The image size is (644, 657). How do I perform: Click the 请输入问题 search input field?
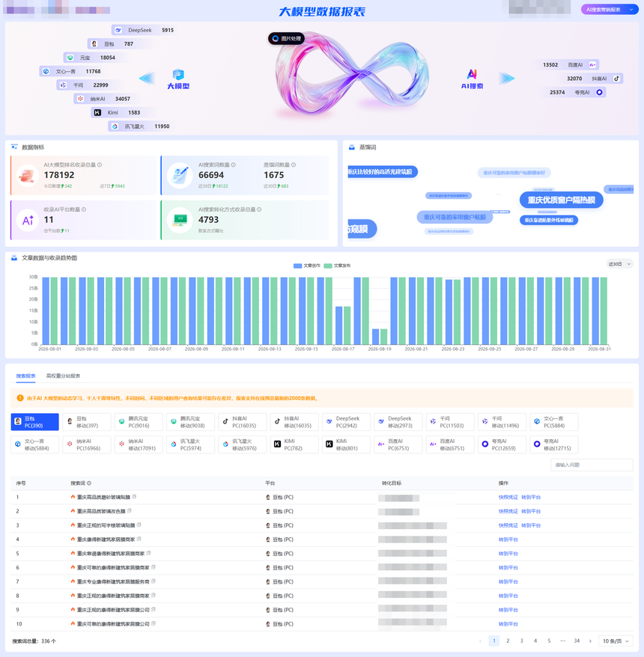click(x=592, y=465)
